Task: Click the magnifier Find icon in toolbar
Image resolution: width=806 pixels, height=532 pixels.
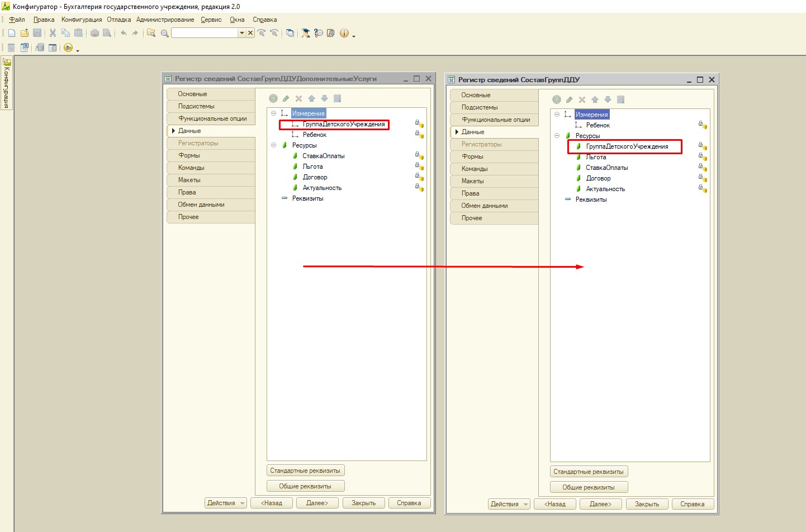Action: [x=165, y=34]
